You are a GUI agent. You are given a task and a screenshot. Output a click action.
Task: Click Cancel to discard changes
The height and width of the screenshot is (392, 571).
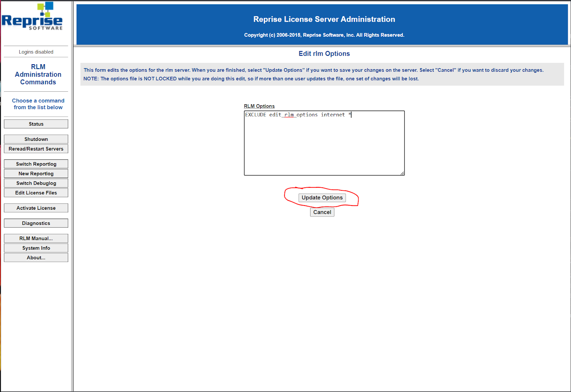322,212
